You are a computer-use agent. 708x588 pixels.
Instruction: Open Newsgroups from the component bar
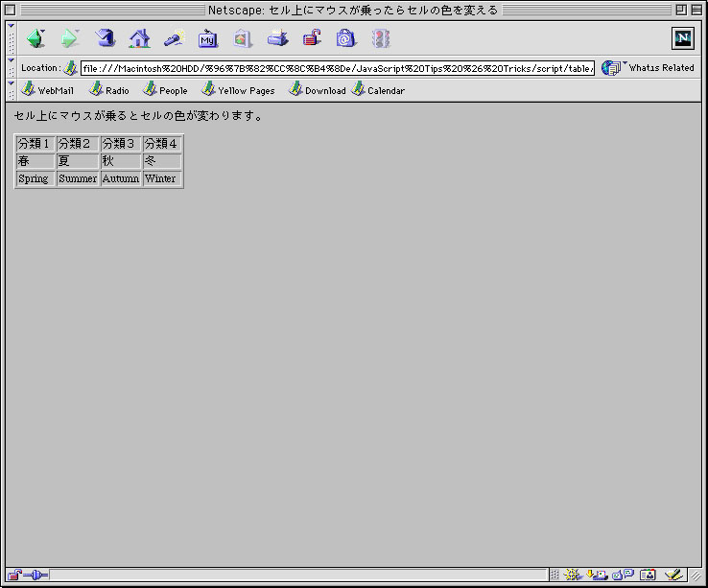624,575
